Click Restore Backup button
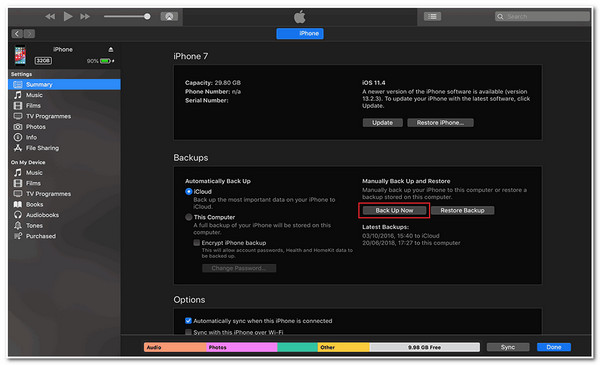This screenshot has height=365, width=600. coord(462,210)
